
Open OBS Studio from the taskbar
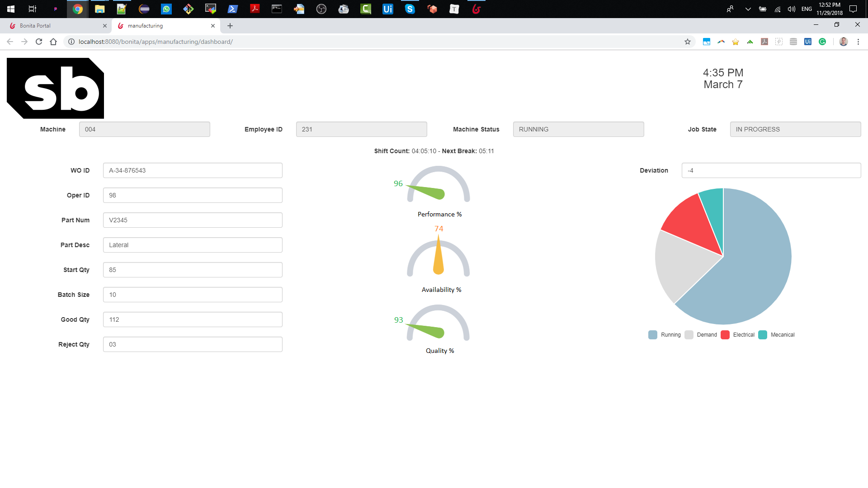click(321, 9)
